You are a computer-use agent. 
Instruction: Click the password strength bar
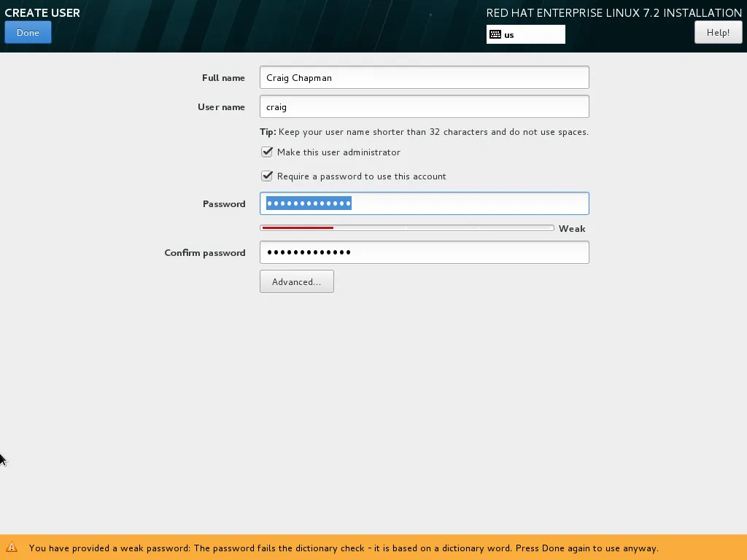tap(407, 228)
